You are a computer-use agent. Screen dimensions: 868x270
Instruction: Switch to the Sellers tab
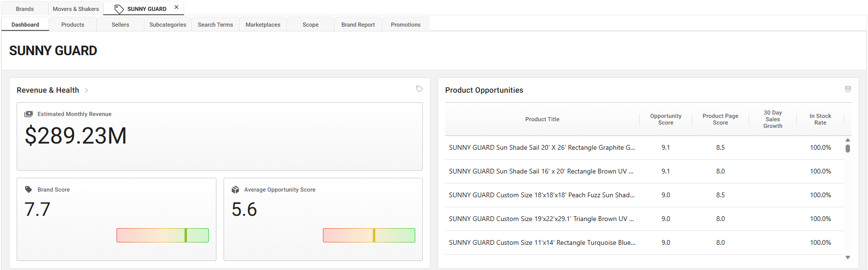[120, 25]
